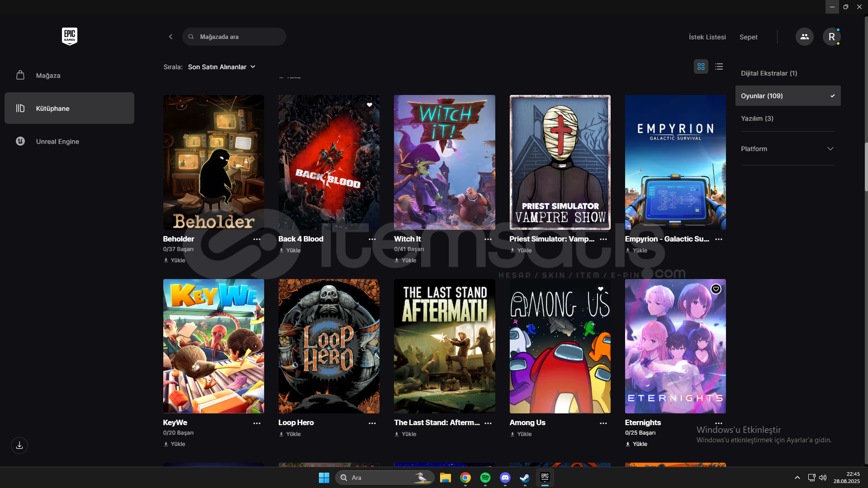This screenshot has width=868, height=488.
Task: Open the Windows Start button
Action: [324, 478]
